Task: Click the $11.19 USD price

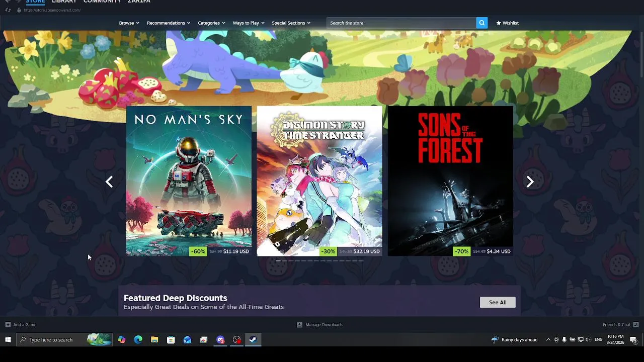Action: click(236, 251)
